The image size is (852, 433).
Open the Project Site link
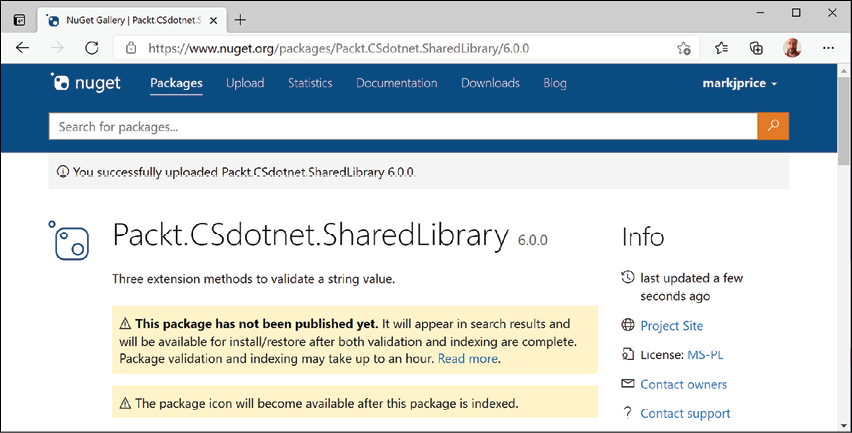pyautogui.click(x=671, y=325)
